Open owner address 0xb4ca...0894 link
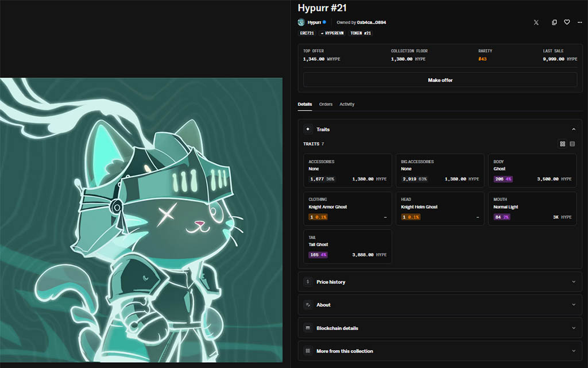This screenshot has height=368, width=588. [x=371, y=22]
